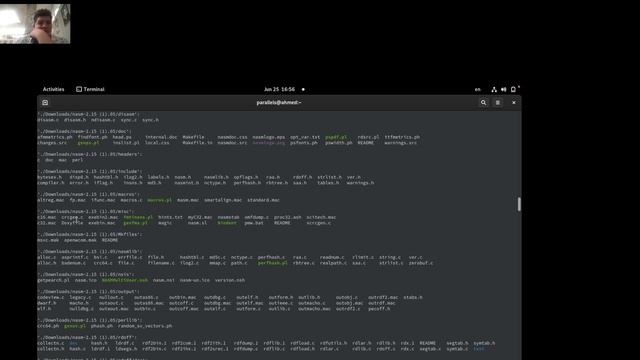
Task: Select ttfmetrics.ph file name
Action: pos(402,137)
